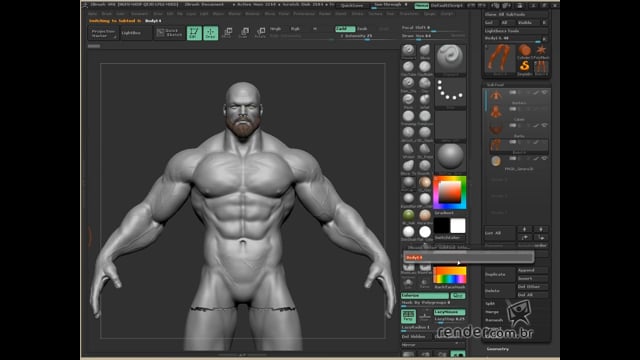
Task: Hide the top subtool with eye icon
Action: (x=545, y=93)
